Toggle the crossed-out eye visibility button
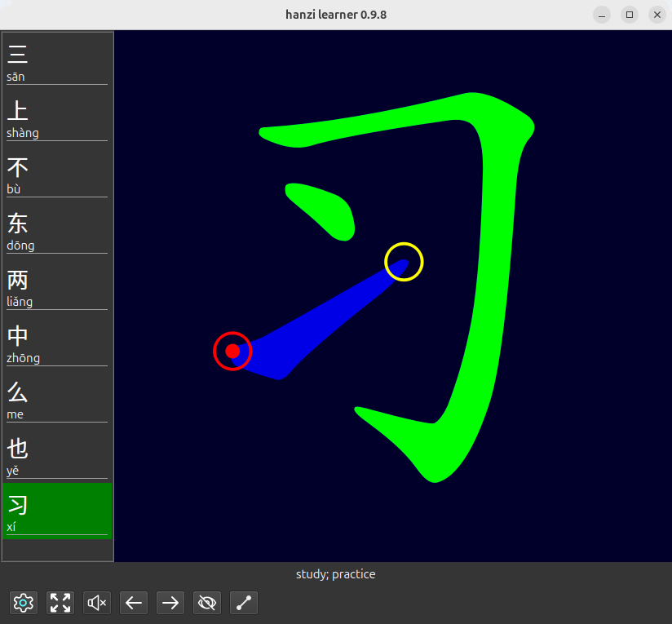The image size is (672, 624). pyautogui.click(x=207, y=603)
